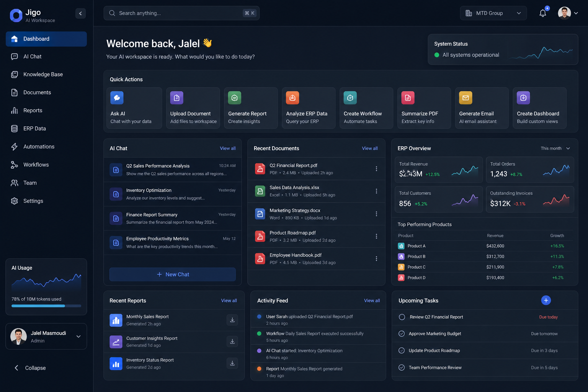Expand the profile avatar menu in header

(x=568, y=13)
